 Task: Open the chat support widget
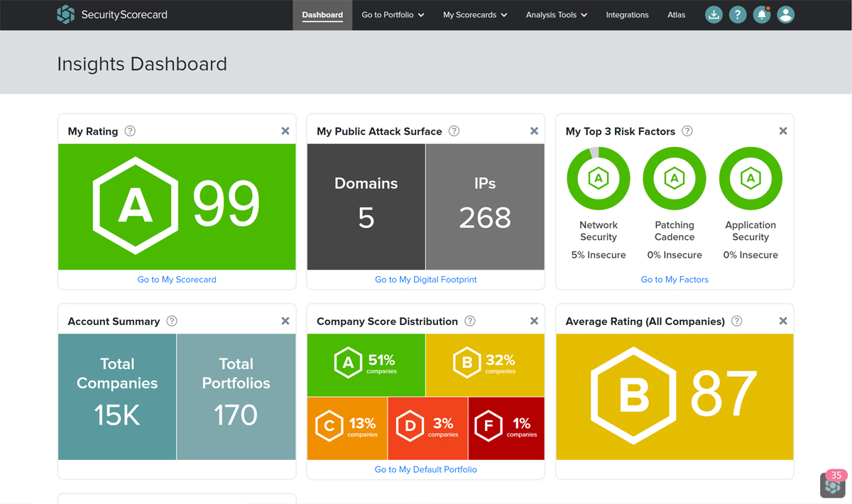[x=832, y=484]
